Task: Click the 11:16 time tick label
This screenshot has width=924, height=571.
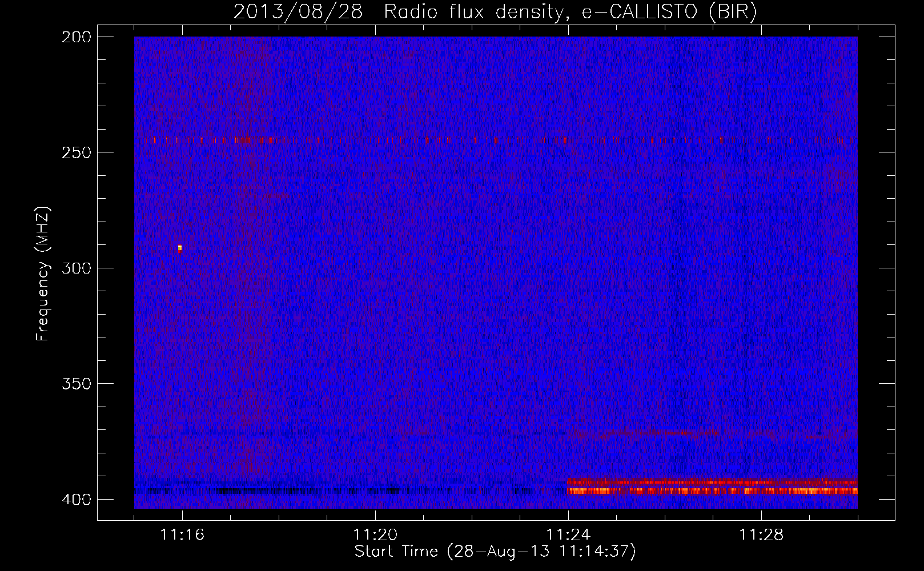Action: point(182,535)
